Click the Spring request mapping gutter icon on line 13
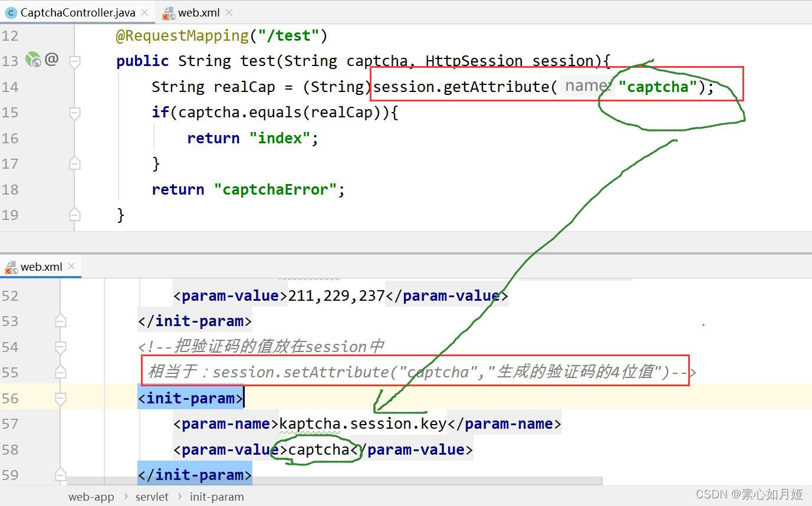 33,60
